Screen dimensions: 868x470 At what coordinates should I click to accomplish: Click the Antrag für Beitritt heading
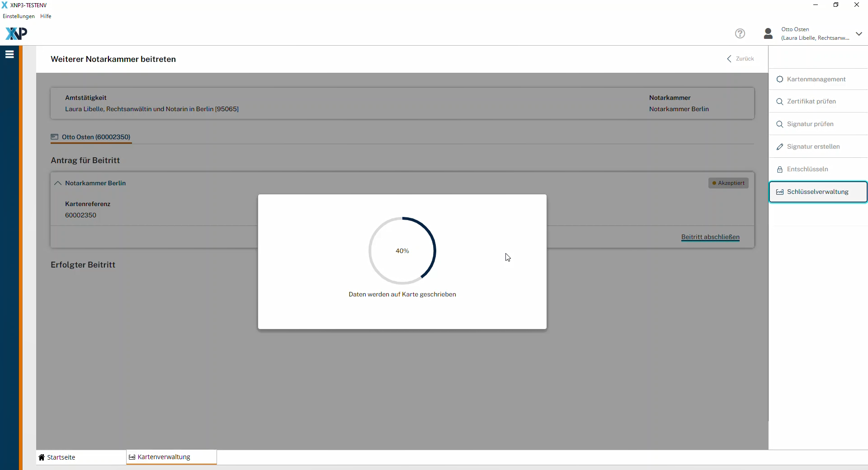pos(85,160)
